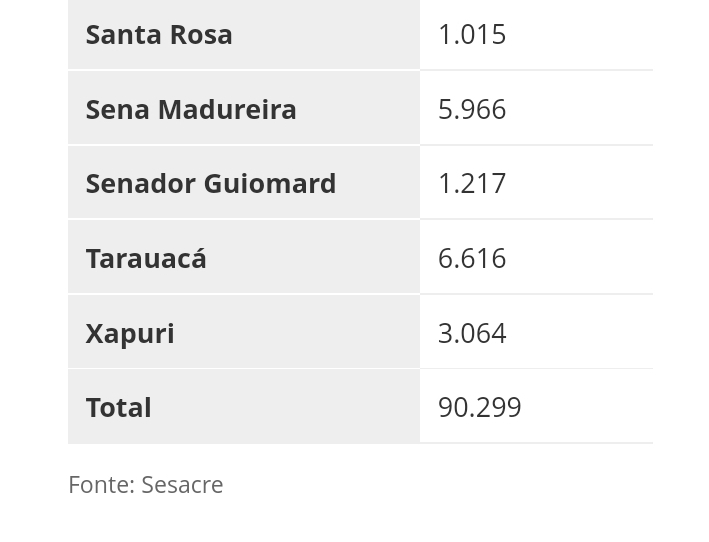The width and height of the screenshot is (709, 542).
Task: Click the word "Senador" in the table
Action: 141,184
